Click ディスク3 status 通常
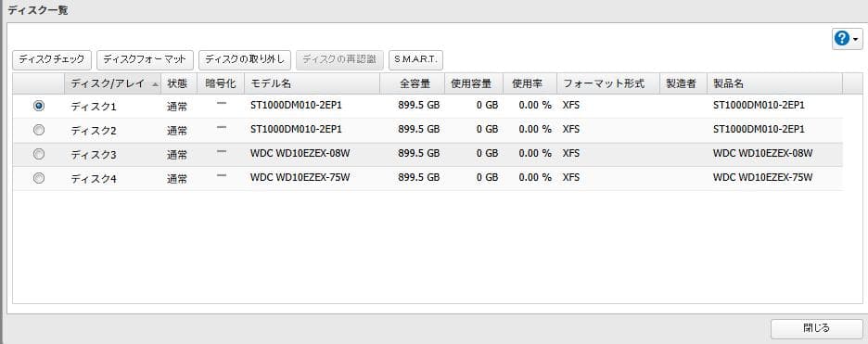868x344 pixels. tap(177, 155)
